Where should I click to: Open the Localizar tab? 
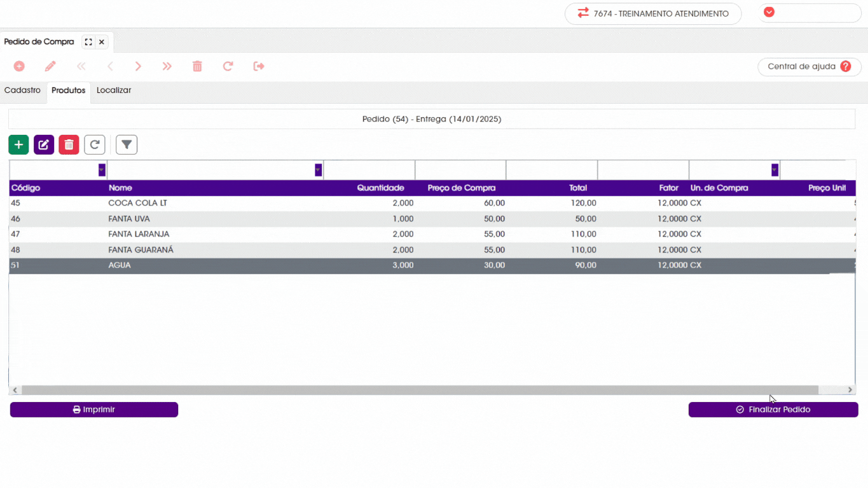114,90
